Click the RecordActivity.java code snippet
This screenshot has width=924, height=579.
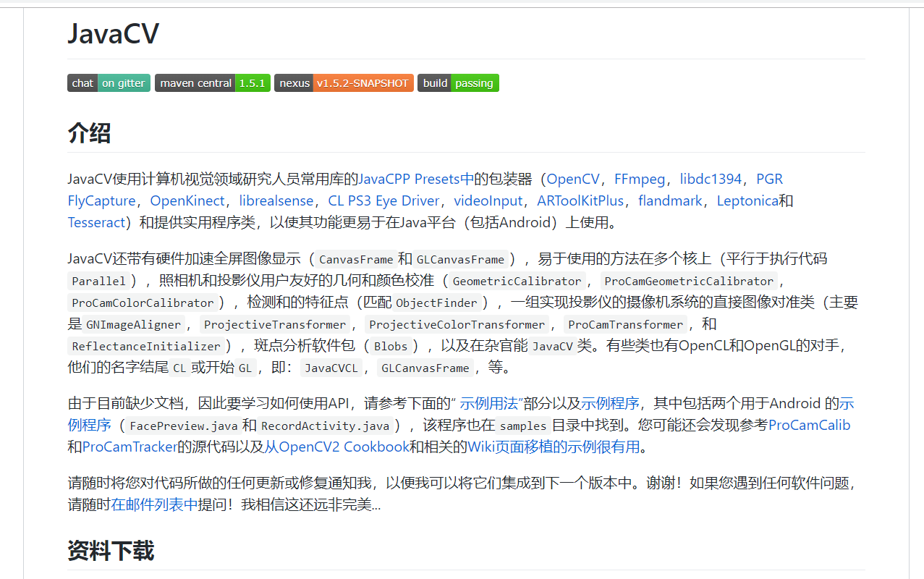coord(326,426)
